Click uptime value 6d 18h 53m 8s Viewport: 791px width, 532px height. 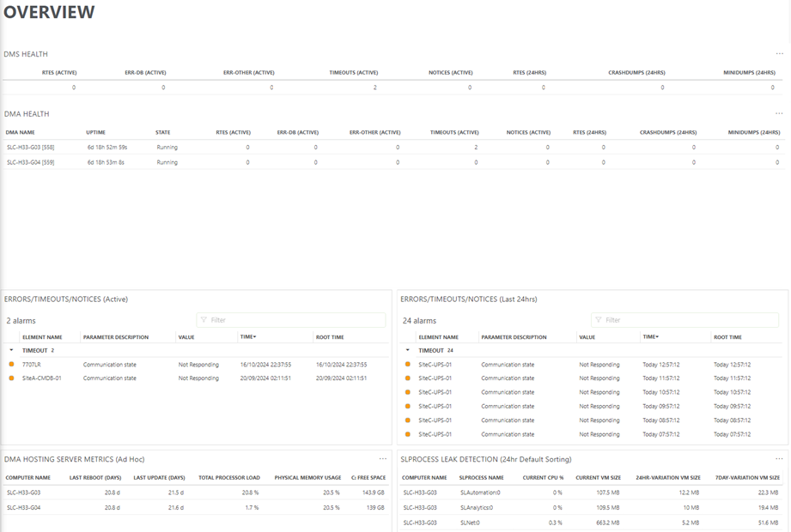pos(106,162)
